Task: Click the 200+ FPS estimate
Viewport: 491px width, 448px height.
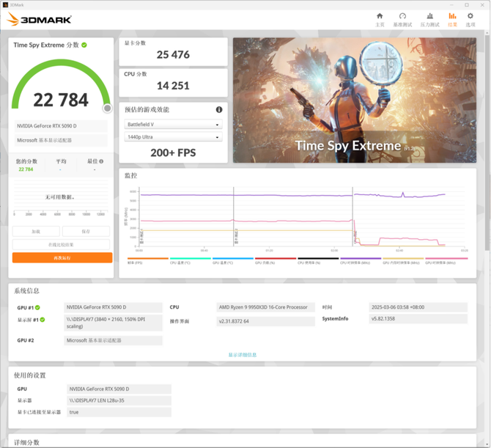Action: (173, 153)
